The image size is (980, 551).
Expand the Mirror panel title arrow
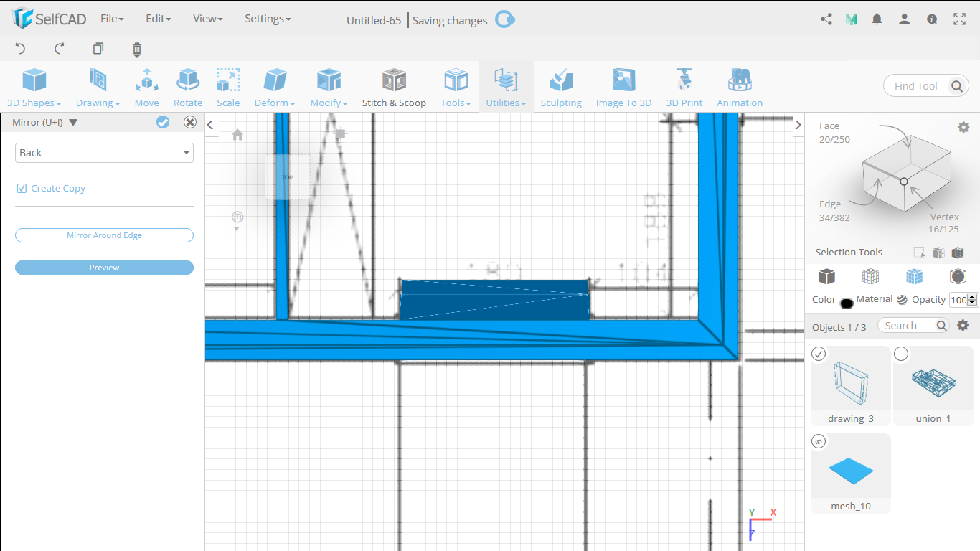[x=73, y=123]
